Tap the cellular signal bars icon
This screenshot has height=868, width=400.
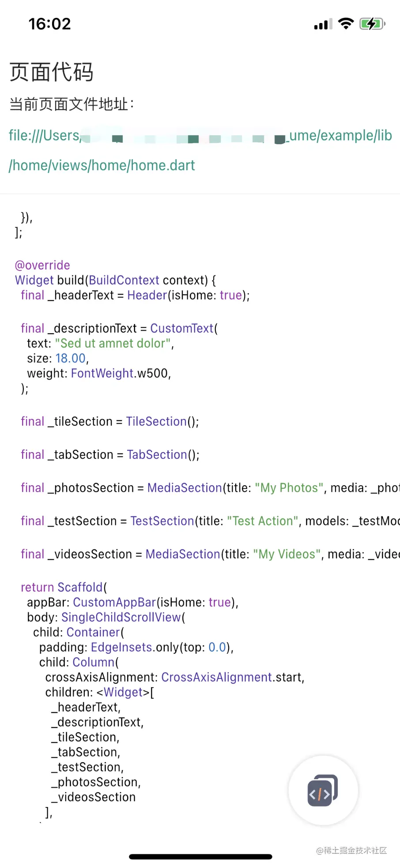pos(323,24)
